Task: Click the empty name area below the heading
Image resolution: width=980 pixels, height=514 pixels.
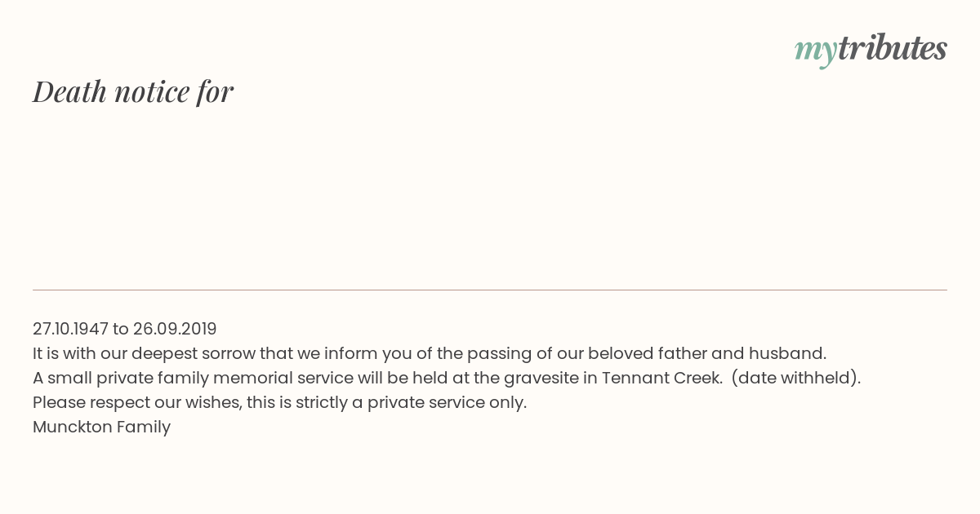Action: click(x=490, y=196)
